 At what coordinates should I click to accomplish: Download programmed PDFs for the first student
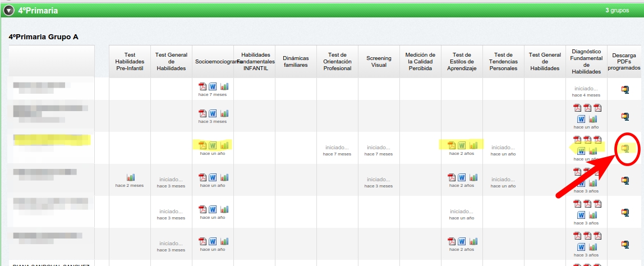click(x=624, y=89)
